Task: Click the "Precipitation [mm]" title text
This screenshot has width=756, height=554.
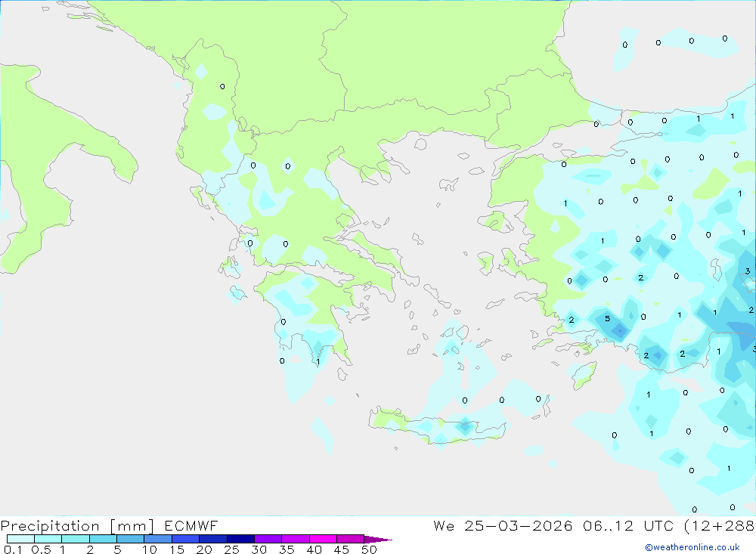Action: [77, 526]
